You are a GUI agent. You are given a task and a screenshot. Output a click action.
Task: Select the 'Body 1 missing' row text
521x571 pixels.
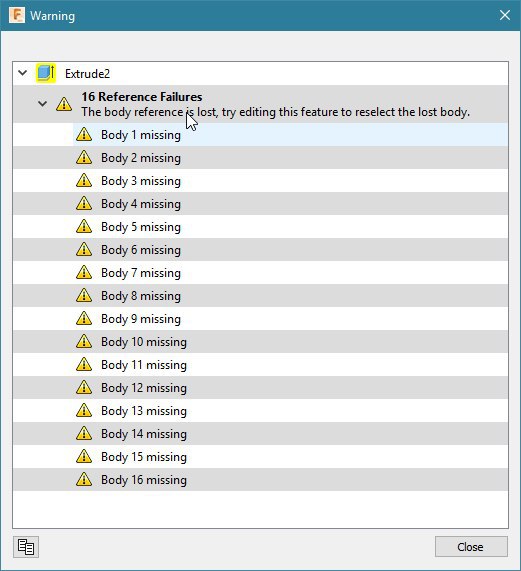[141, 135]
